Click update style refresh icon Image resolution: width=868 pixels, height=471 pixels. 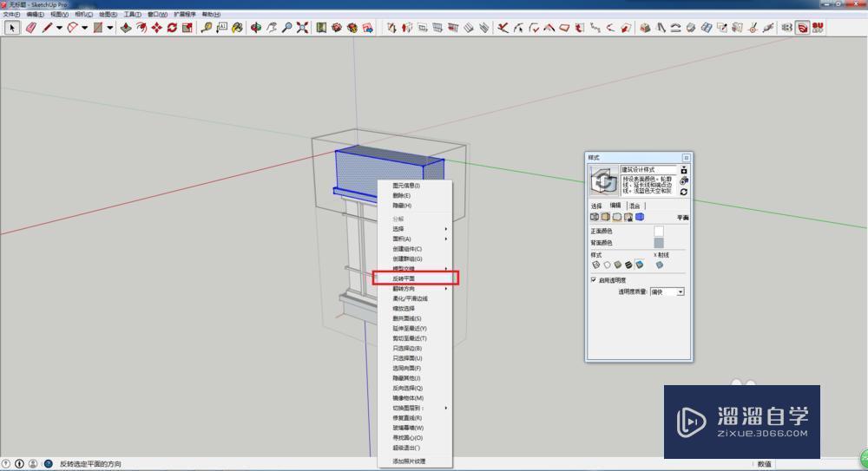tap(684, 192)
